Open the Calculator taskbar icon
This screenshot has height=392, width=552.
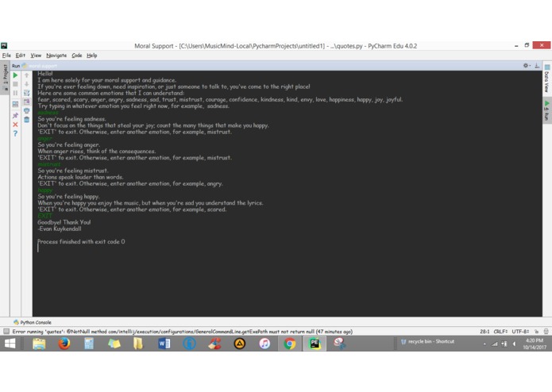point(89,344)
